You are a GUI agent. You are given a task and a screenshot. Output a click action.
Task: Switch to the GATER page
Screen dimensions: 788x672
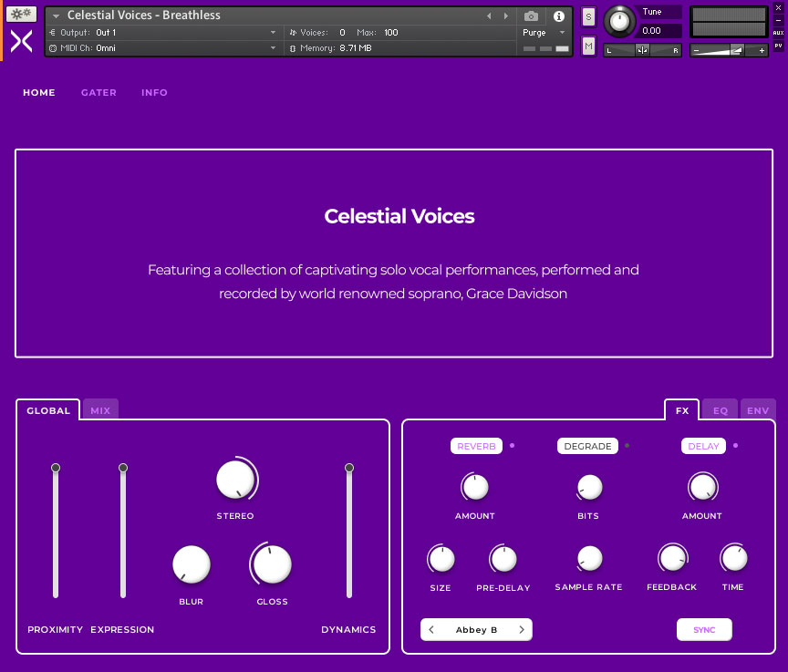98,92
